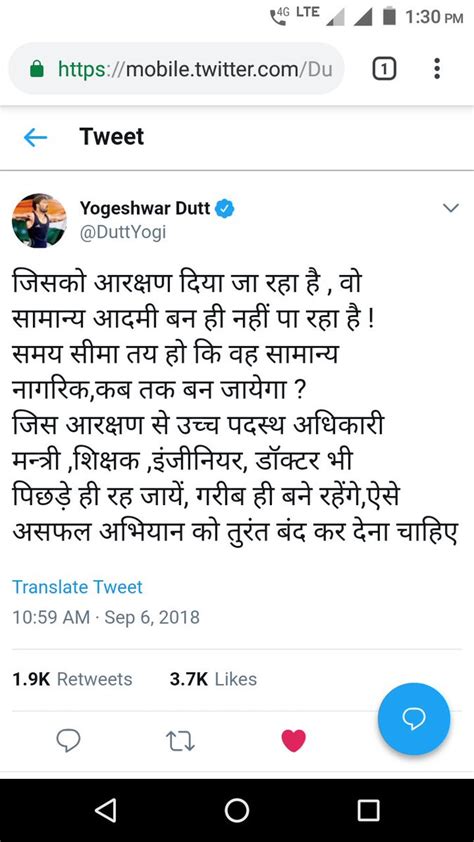Tap the Android recent apps square
The width and height of the screenshot is (474, 842).
(x=368, y=810)
